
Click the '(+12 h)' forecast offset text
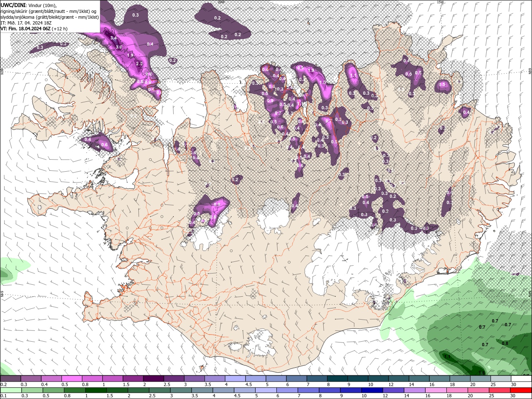coord(60,29)
